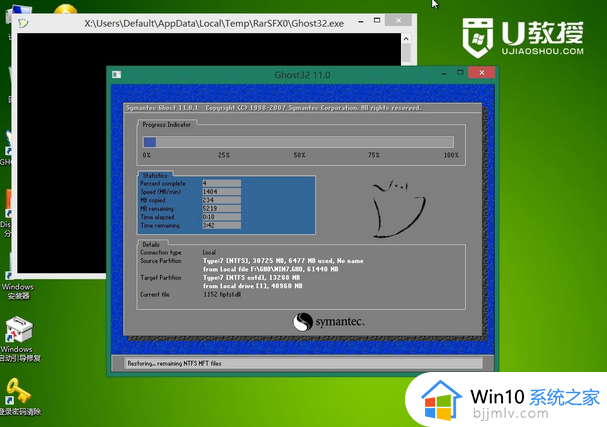Minimize the Ghost32 11.0 window

point(444,73)
